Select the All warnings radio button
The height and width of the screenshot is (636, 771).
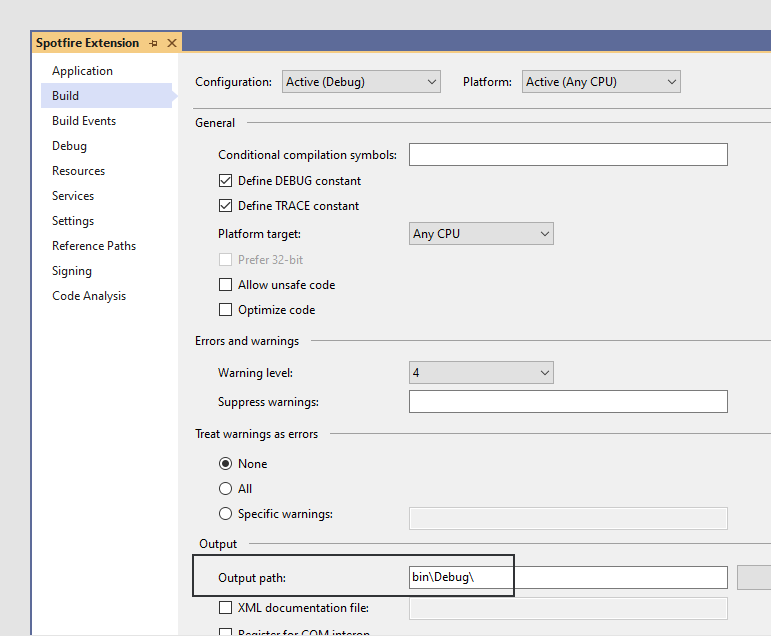[x=226, y=489]
